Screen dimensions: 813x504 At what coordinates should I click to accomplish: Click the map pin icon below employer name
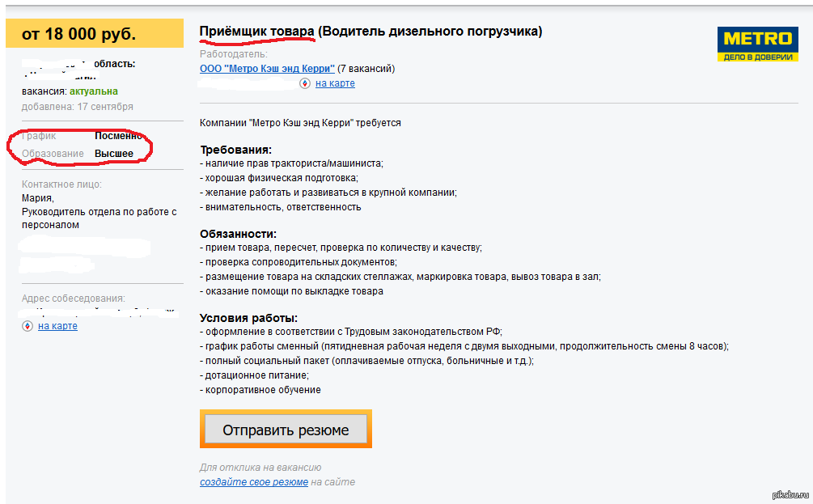pyautogui.click(x=304, y=83)
